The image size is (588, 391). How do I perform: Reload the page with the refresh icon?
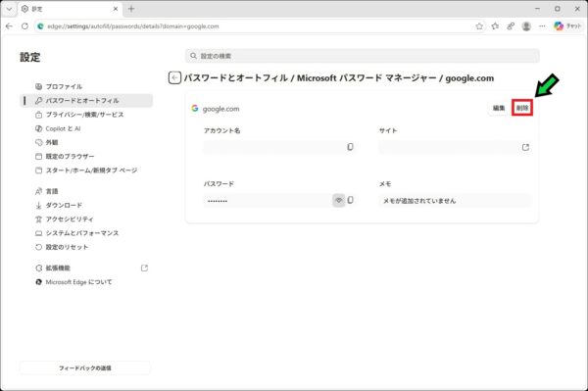24,26
